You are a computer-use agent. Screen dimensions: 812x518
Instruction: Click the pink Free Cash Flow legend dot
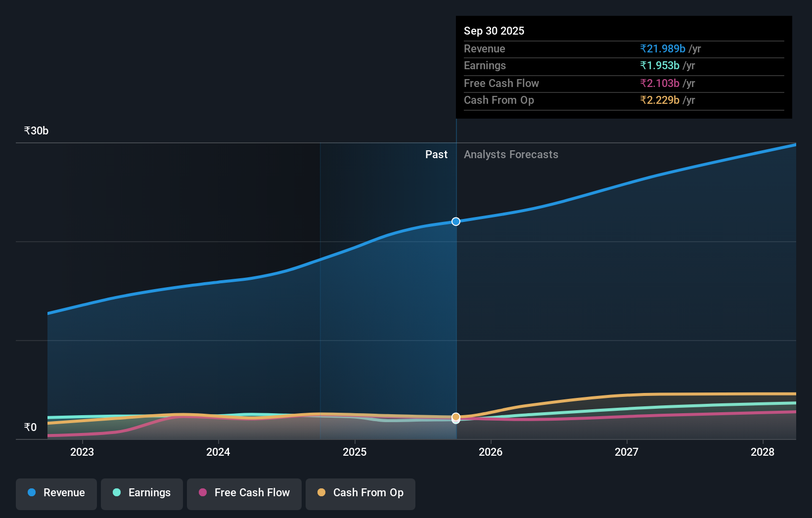pyautogui.click(x=203, y=493)
